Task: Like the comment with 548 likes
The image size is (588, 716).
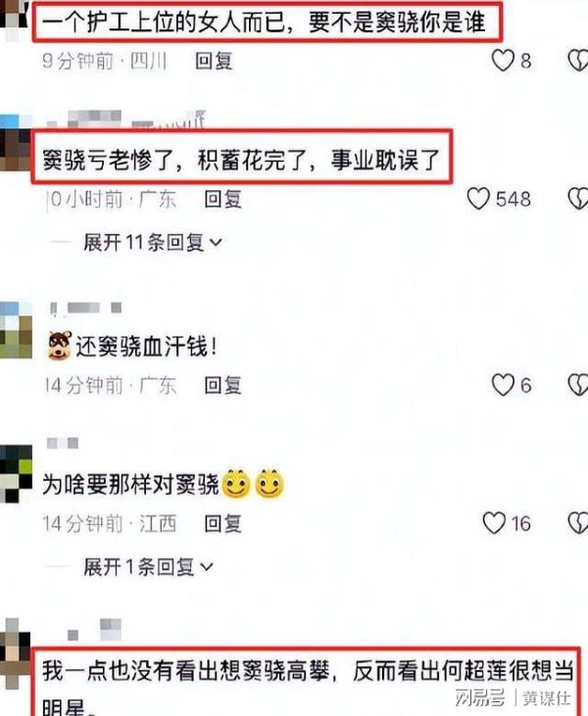Action: pos(478,199)
